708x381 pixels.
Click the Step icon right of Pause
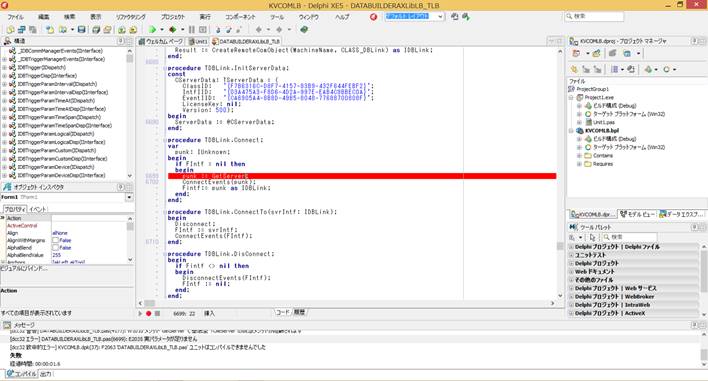pyautogui.click(x=203, y=29)
